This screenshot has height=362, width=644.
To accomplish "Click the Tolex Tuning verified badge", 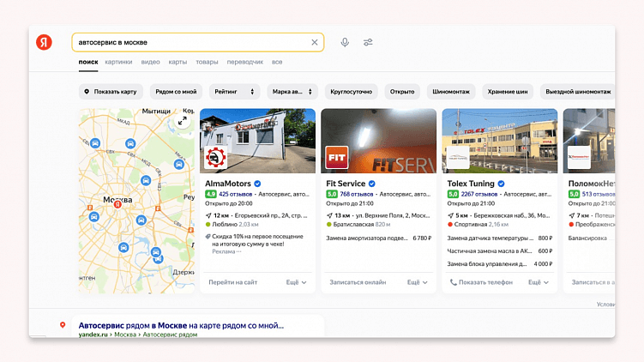I will coord(501,184).
